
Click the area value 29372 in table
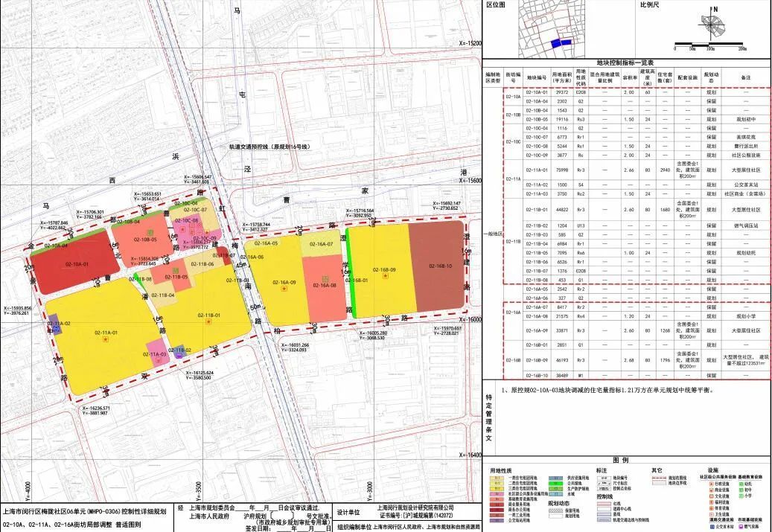[562, 92]
